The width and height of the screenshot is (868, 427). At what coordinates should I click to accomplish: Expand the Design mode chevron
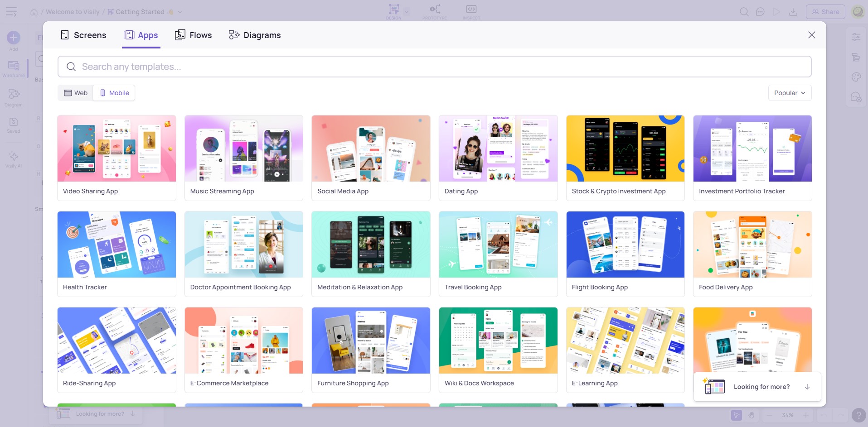coord(407,12)
